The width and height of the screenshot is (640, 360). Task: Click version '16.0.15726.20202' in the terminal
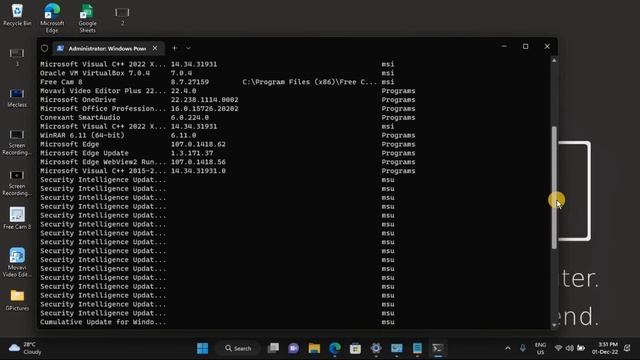click(x=204, y=109)
